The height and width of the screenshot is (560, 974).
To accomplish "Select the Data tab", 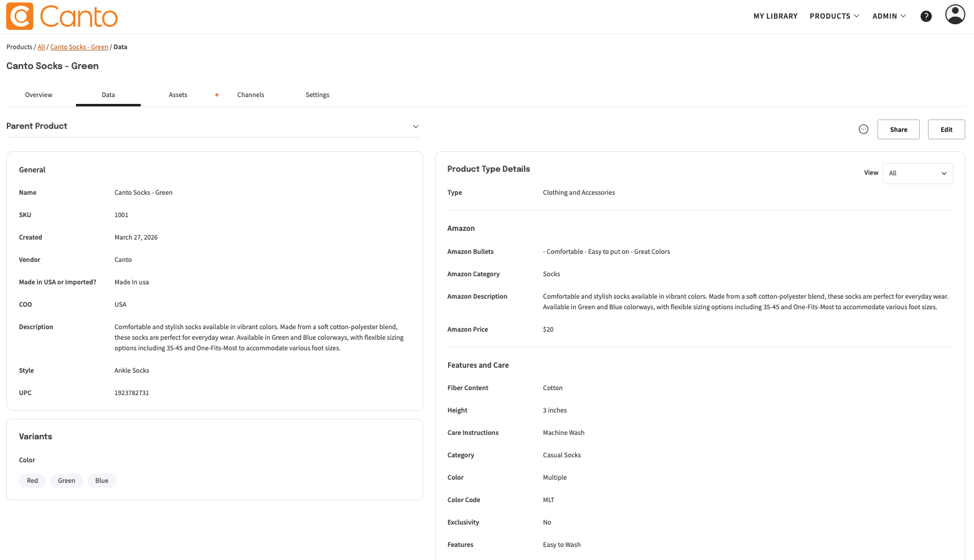I will point(108,95).
